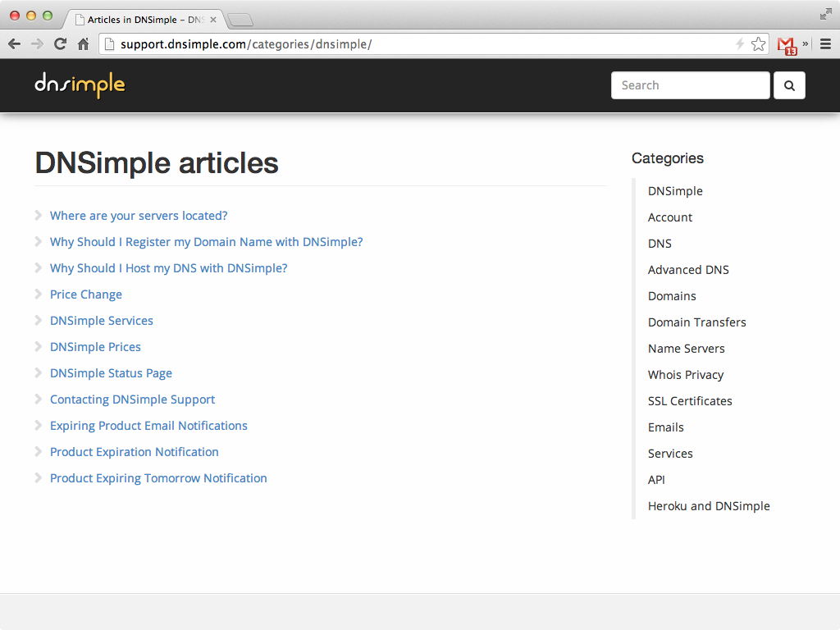Select Services category in sidebar

[670, 454]
